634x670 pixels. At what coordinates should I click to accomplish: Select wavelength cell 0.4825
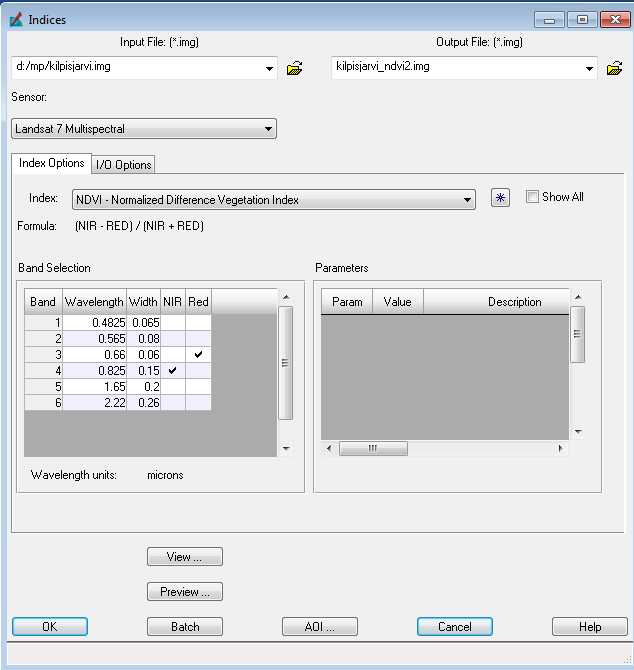(94, 323)
